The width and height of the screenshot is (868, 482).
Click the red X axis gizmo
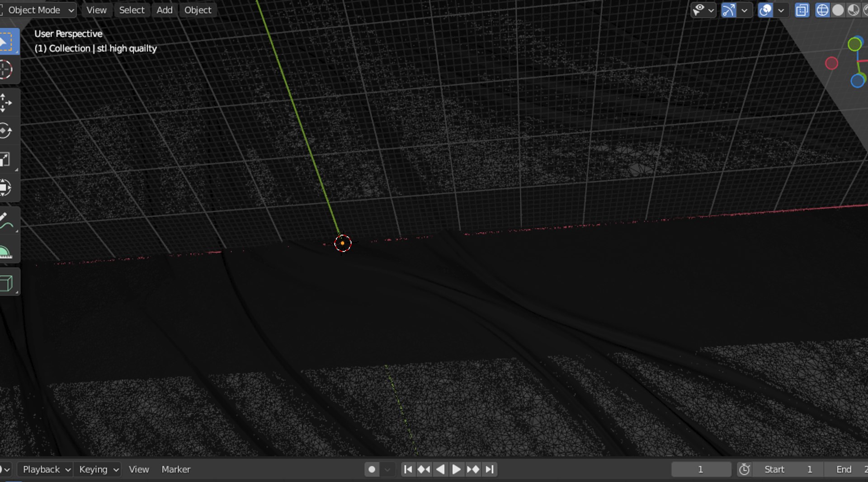tap(831, 63)
